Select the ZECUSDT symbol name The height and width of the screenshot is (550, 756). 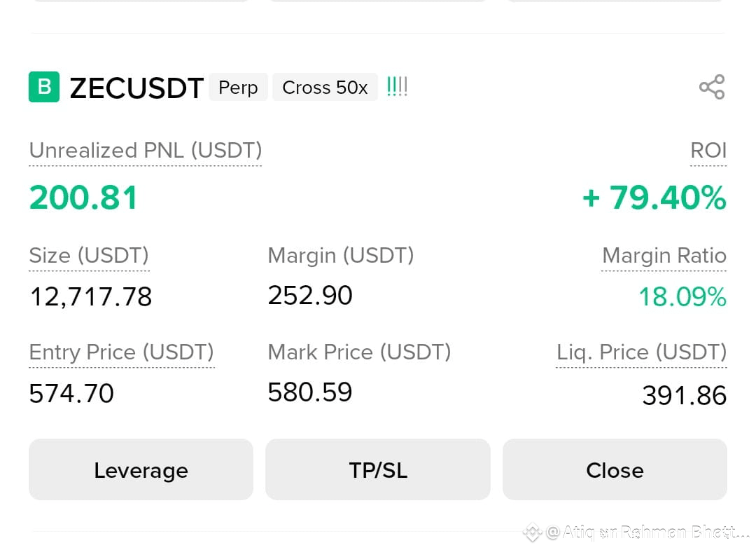point(136,88)
